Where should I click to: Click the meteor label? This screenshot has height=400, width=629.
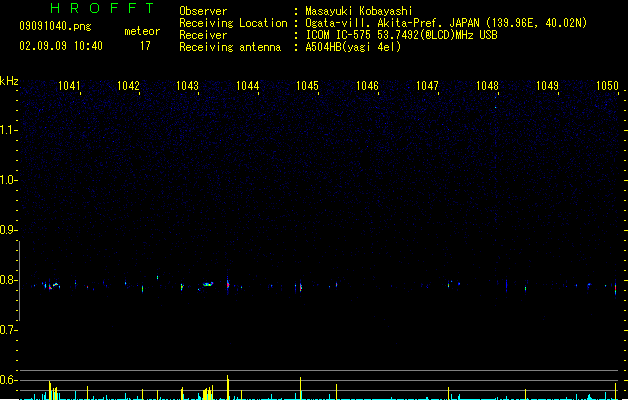pyautogui.click(x=142, y=31)
